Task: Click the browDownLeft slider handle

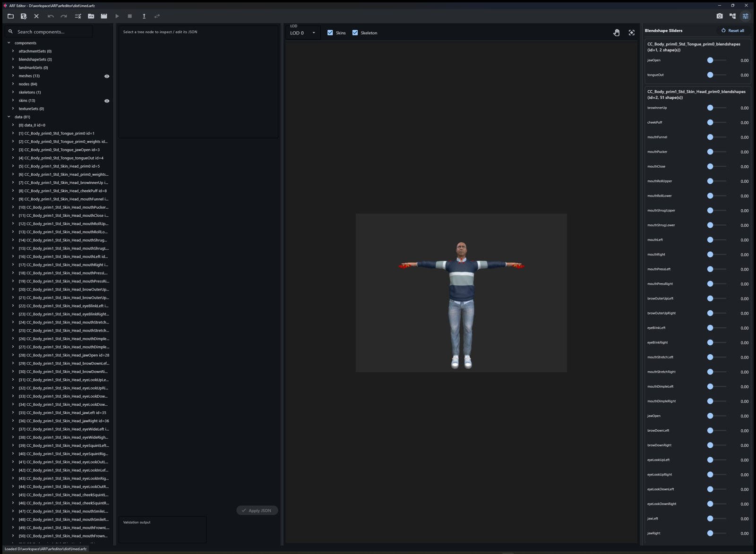Action: coord(710,431)
